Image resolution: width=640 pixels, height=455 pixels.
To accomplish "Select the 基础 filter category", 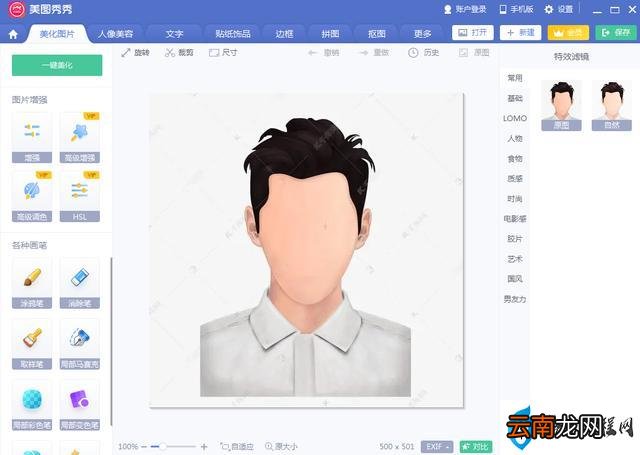I will click(515, 98).
